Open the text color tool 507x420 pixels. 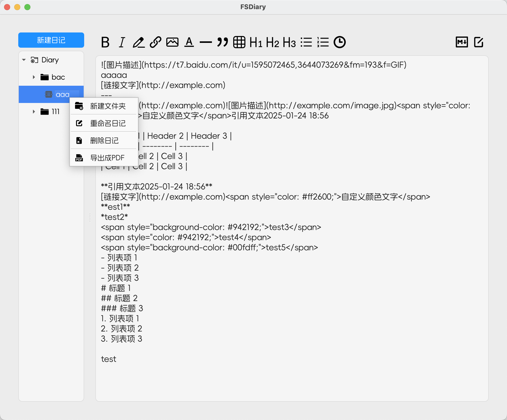tap(189, 42)
